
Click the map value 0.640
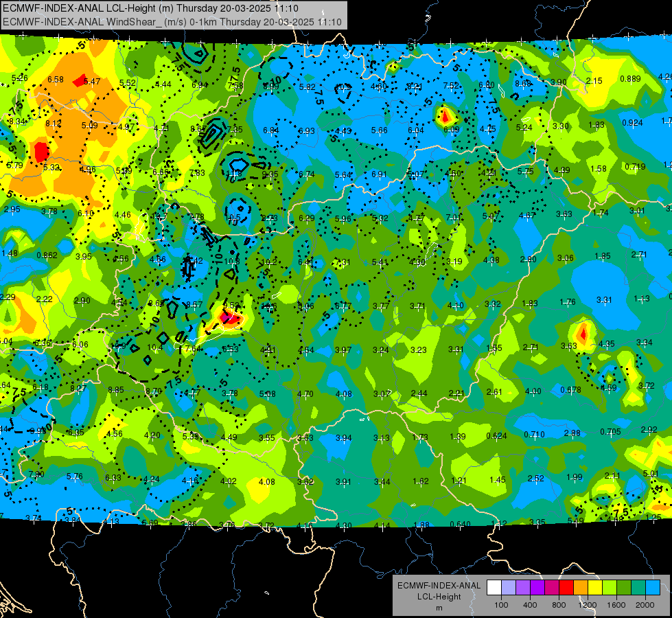[x=461, y=524]
